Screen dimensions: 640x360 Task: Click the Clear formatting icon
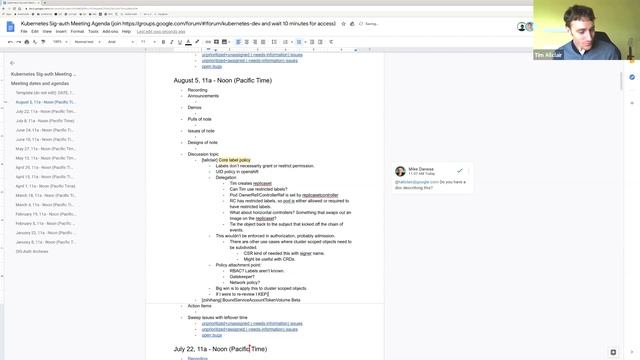tap(331, 42)
